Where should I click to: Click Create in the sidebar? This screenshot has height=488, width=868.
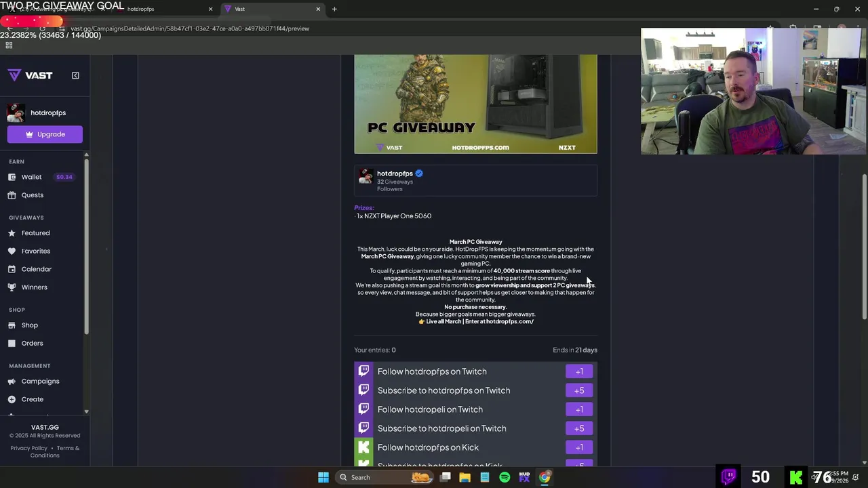(32, 399)
